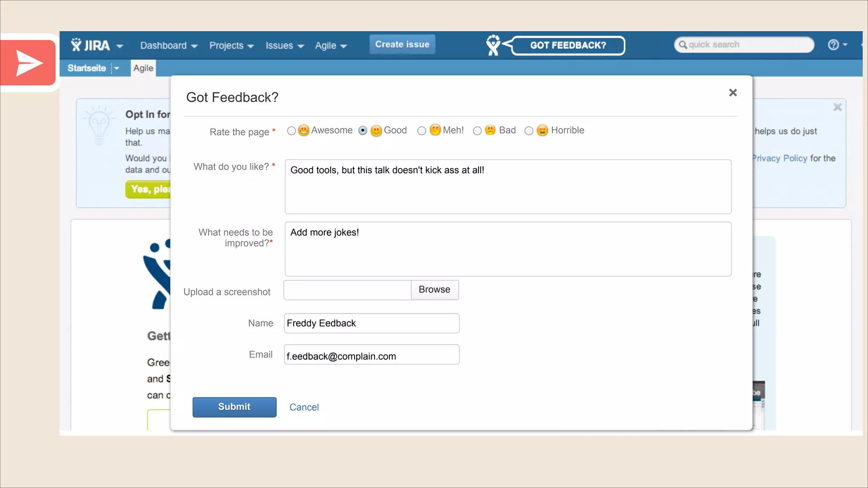
Task: Click the Awesome smiley face icon
Action: pyautogui.click(x=303, y=130)
